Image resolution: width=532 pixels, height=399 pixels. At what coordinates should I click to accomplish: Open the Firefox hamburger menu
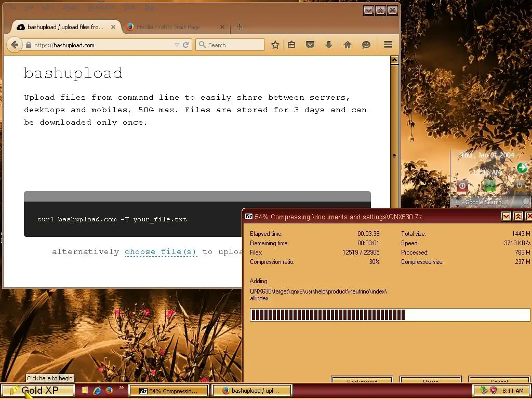pyautogui.click(x=388, y=45)
